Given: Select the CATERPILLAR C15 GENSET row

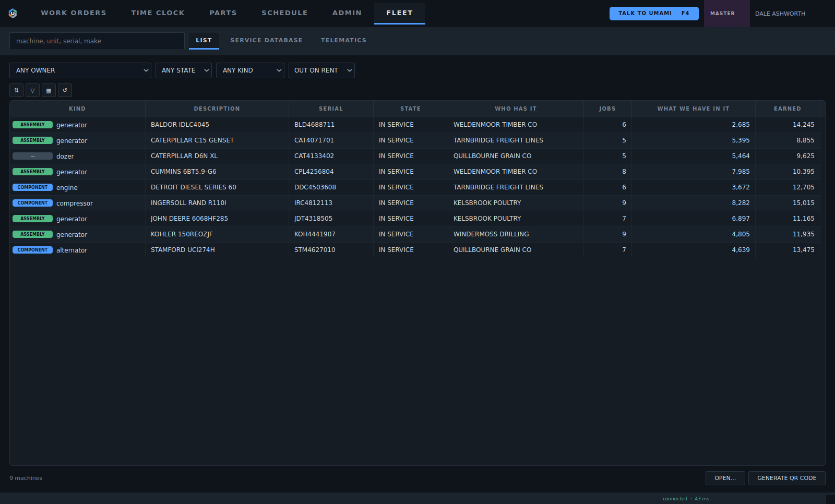Looking at the screenshot, I should (415, 140).
